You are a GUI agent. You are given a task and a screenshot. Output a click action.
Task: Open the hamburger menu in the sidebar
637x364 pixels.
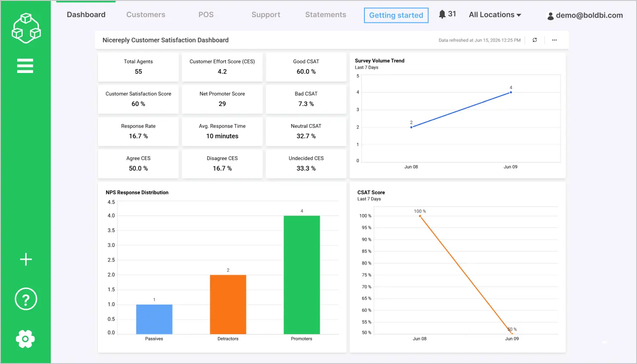click(x=25, y=66)
